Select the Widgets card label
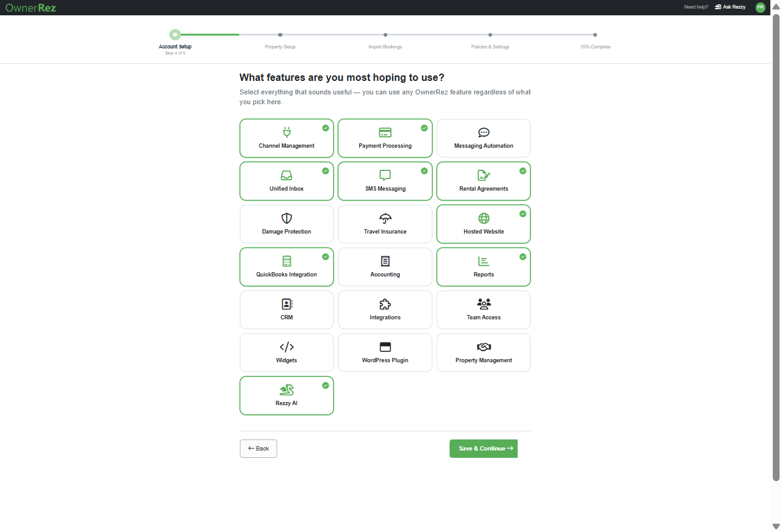 [x=286, y=360]
